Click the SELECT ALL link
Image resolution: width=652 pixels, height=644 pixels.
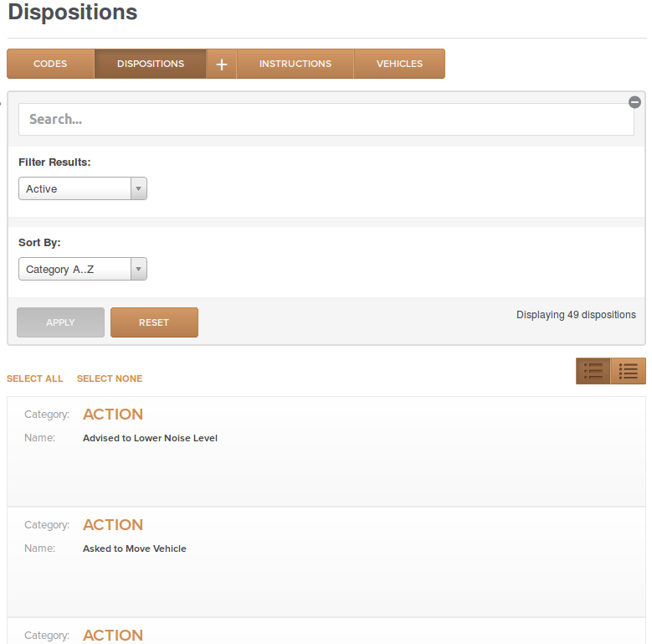click(x=35, y=379)
